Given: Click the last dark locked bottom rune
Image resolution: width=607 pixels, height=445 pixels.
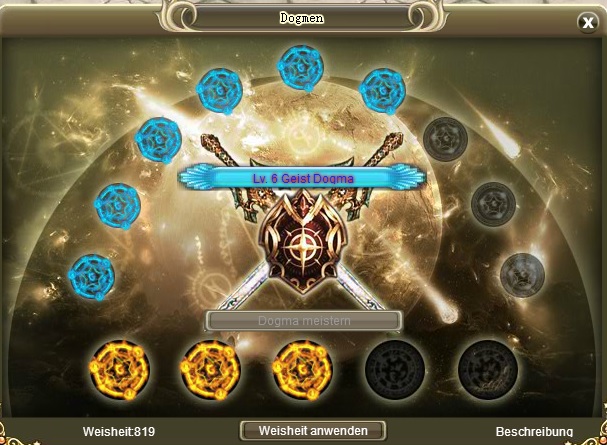Looking at the screenshot, I should [488, 370].
